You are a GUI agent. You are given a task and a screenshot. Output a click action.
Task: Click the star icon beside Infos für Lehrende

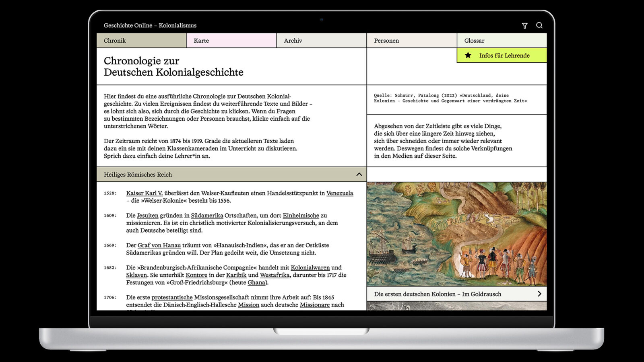pyautogui.click(x=468, y=56)
